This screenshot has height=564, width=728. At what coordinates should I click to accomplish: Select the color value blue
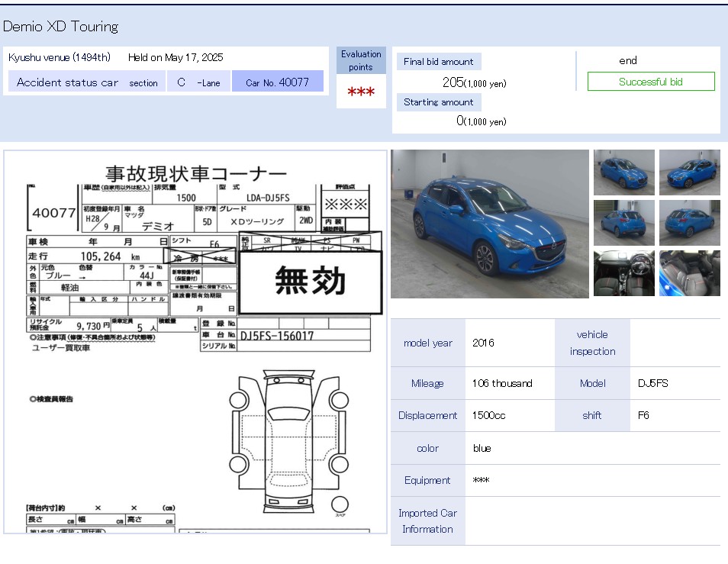click(x=482, y=448)
